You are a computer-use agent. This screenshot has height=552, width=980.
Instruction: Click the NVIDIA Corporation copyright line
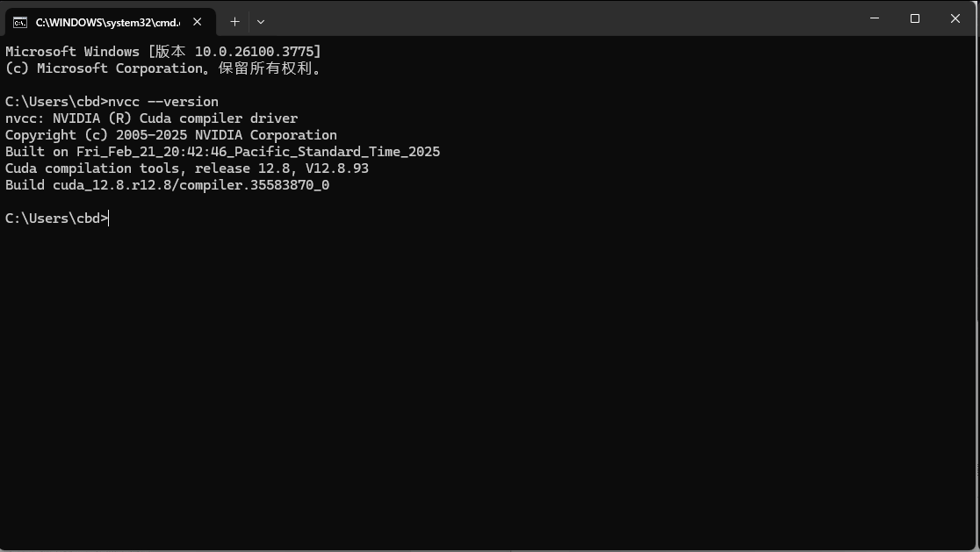pyautogui.click(x=171, y=134)
